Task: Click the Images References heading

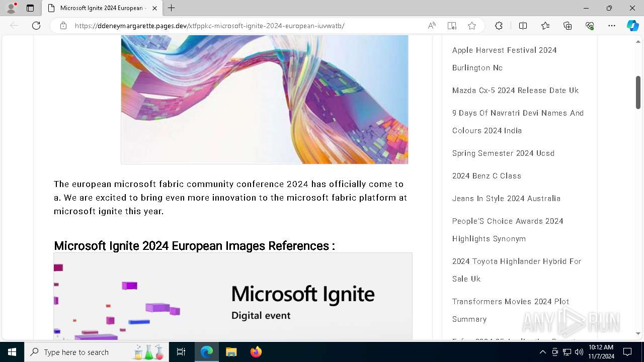Action: tap(194, 246)
